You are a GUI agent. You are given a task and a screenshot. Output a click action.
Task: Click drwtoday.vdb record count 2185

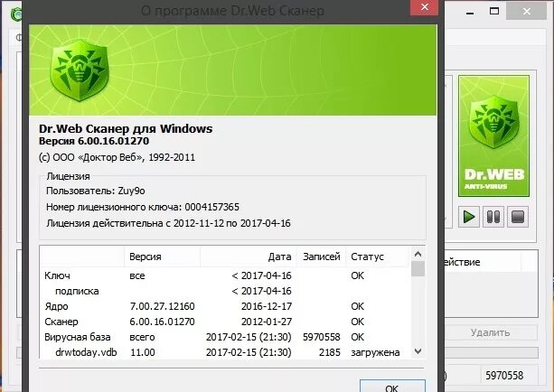(x=330, y=352)
